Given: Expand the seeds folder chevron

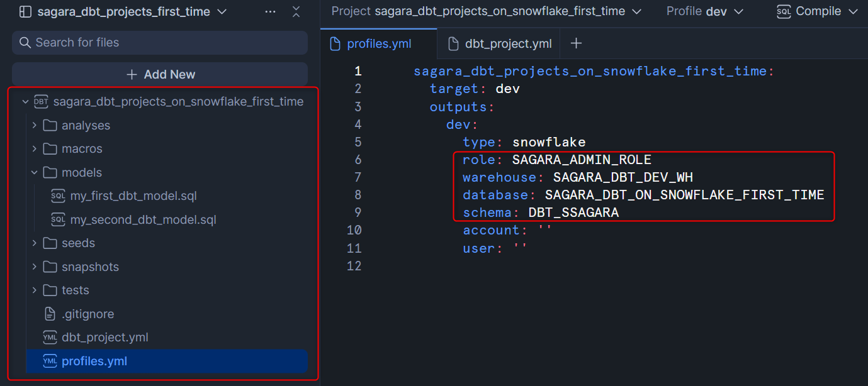Looking at the screenshot, I should 35,243.
